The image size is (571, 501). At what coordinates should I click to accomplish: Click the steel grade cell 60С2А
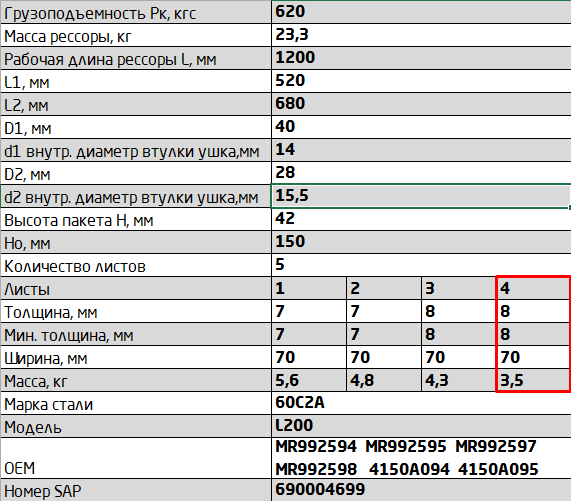(x=421, y=403)
